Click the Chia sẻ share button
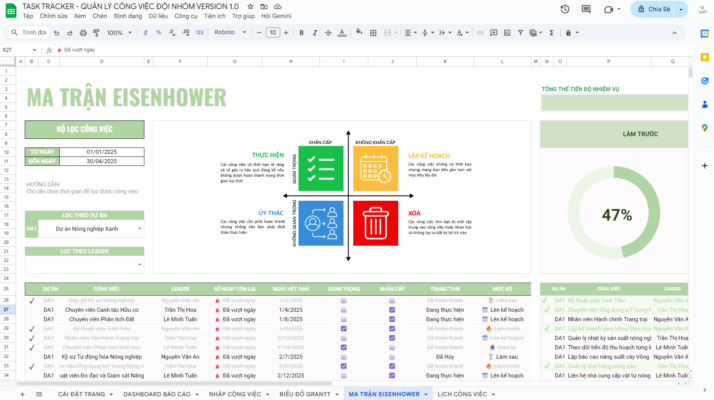The height and width of the screenshot is (400, 714). (x=653, y=9)
